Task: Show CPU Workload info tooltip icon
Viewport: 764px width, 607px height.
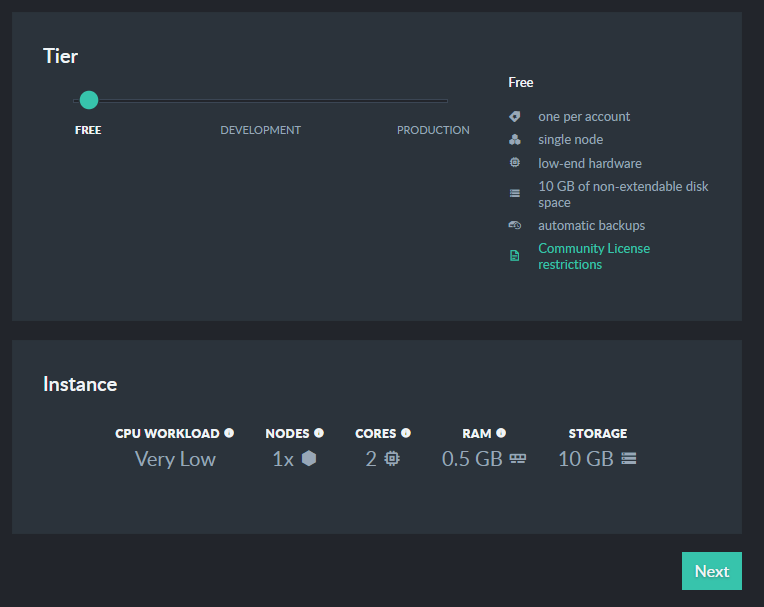Action: pos(229,433)
